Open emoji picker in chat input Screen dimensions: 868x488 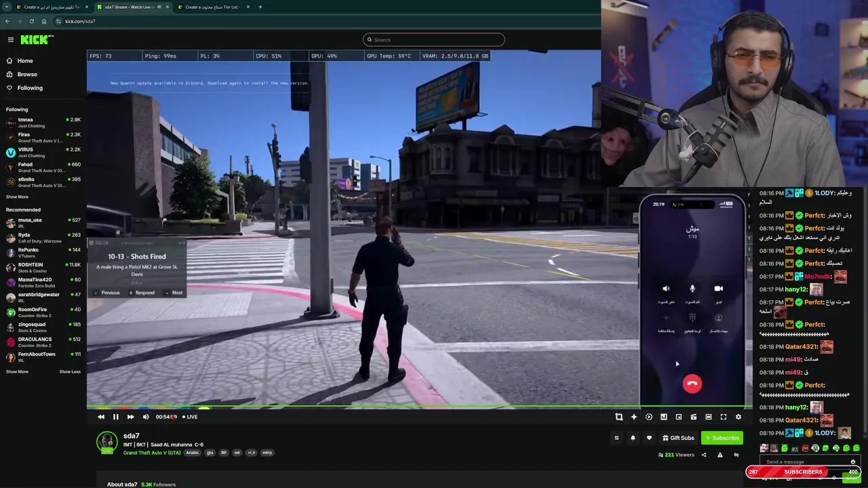pyautogui.click(x=853, y=462)
